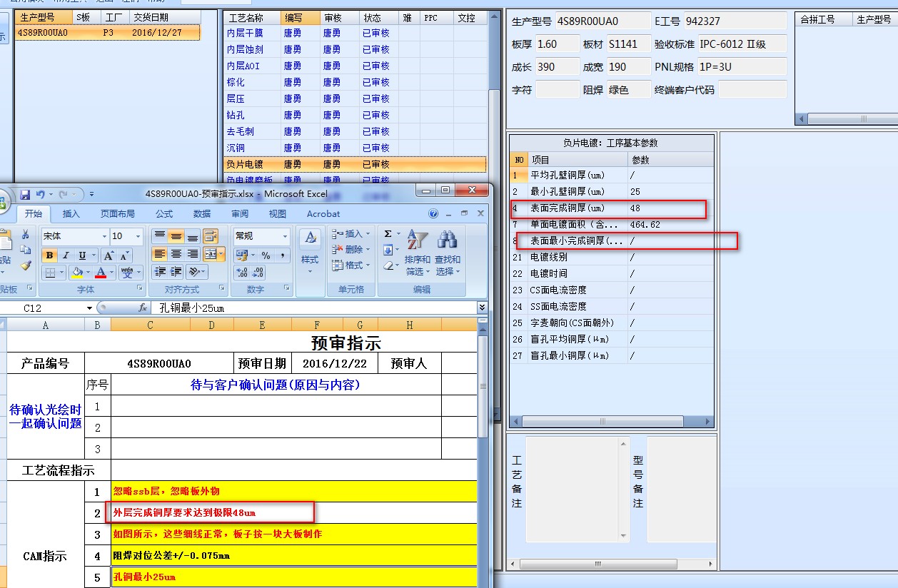Select 内层干膜 process row
Image resolution: width=898 pixels, height=588 pixels.
pos(355,33)
